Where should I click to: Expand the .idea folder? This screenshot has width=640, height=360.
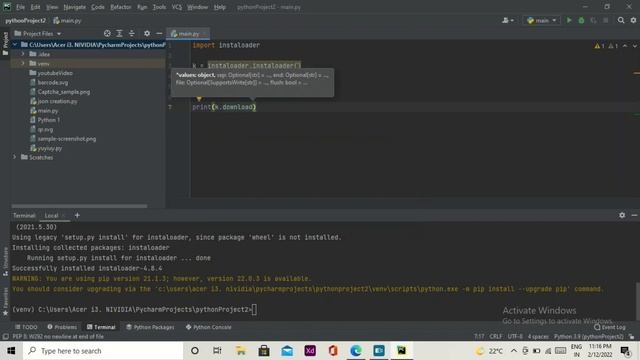pos(23,54)
